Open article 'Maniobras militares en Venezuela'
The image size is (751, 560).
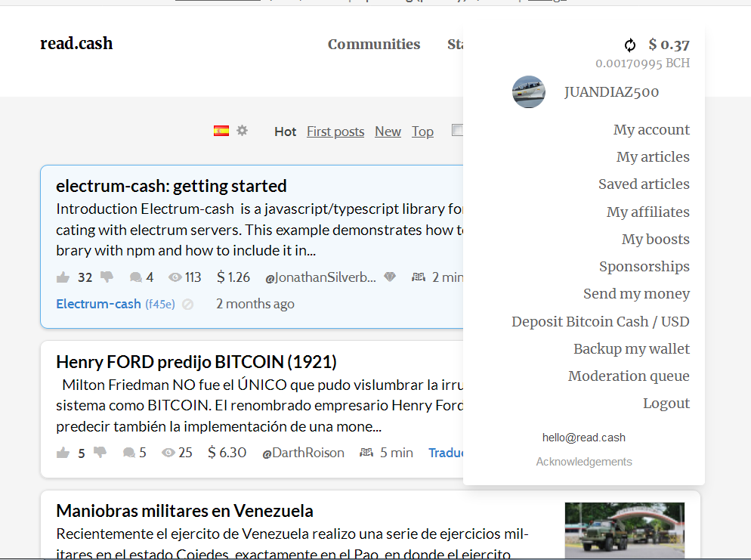184,511
